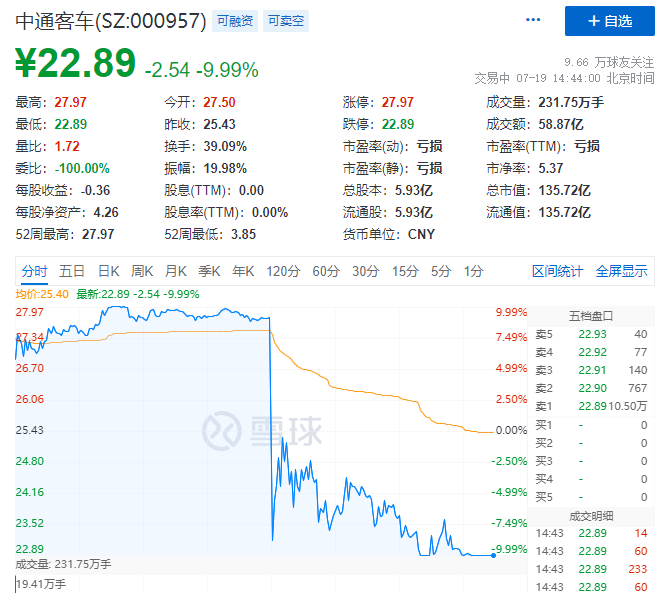Switch to 60分 interval chart
This screenshot has width=668, height=593.
[x=326, y=271]
